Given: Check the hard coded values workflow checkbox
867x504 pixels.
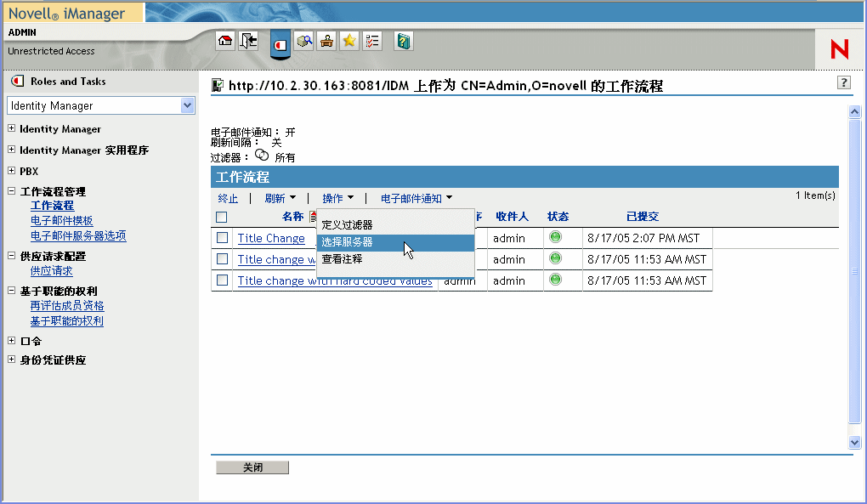Looking at the screenshot, I should click(222, 280).
